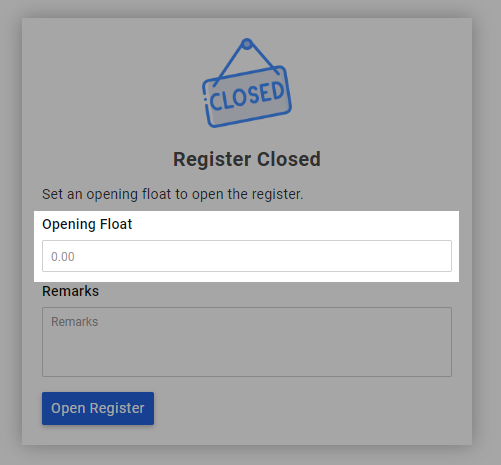Click the sign's right hanging string

[265, 59]
